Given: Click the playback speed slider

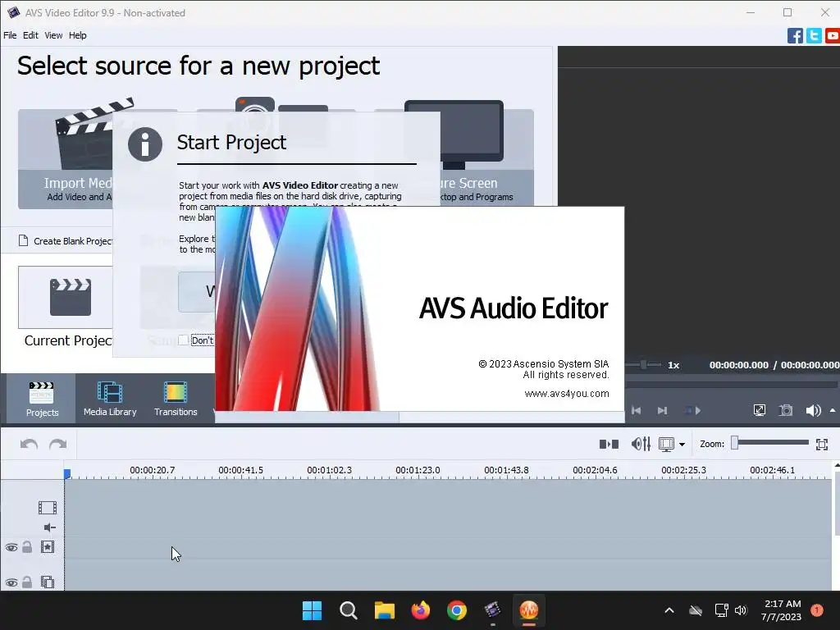Looking at the screenshot, I should (643, 365).
